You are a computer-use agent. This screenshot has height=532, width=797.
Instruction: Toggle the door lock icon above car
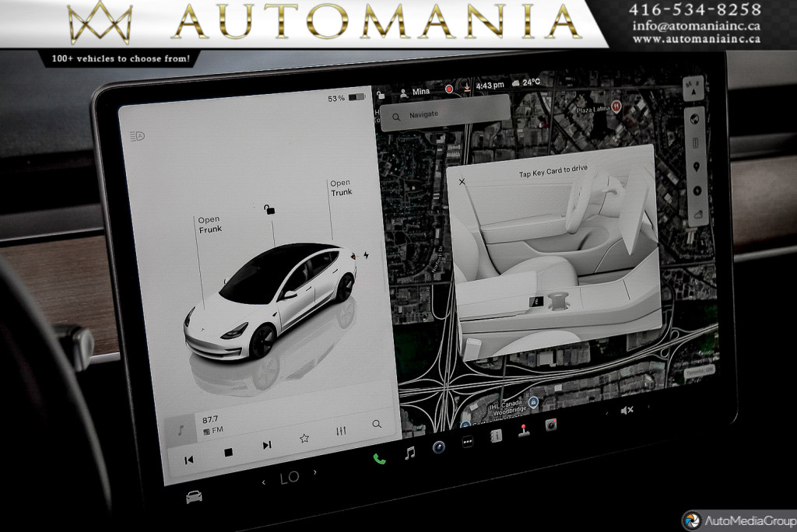click(x=269, y=208)
